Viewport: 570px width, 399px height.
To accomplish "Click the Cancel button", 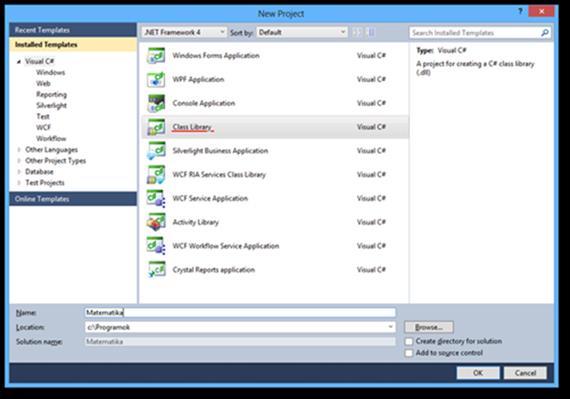I will click(525, 373).
